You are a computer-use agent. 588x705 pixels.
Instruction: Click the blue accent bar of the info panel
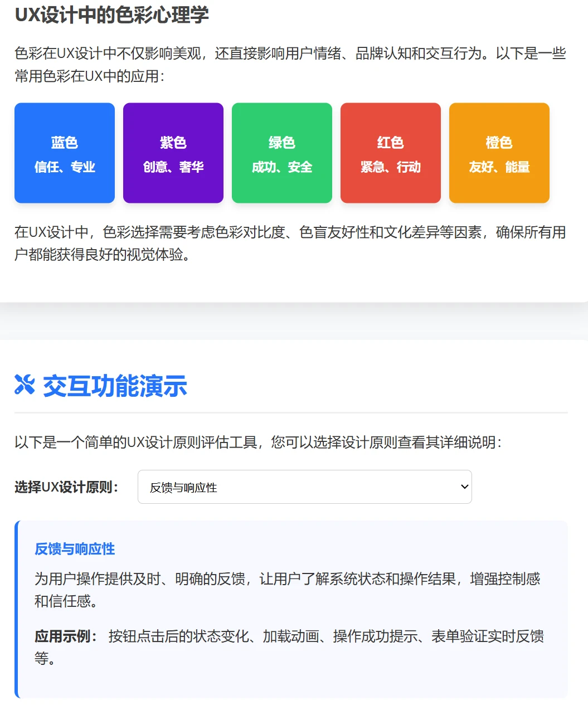(x=17, y=607)
